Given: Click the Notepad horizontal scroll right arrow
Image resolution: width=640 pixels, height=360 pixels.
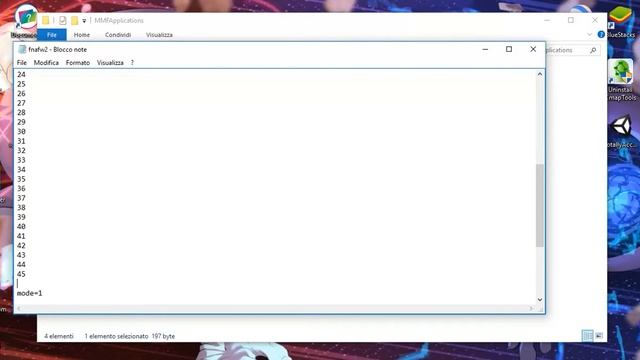Looking at the screenshot, I should pyautogui.click(x=531, y=309).
